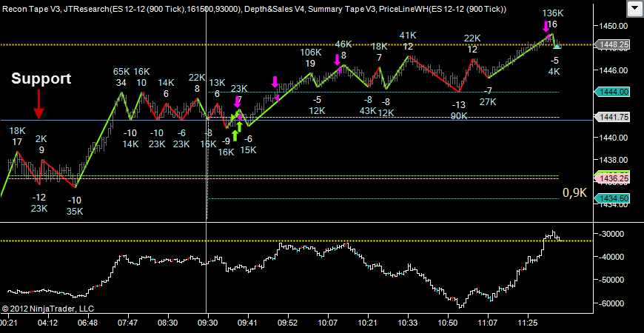
Task: Click the 0,9K value text
Action: pyautogui.click(x=575, y=192)
